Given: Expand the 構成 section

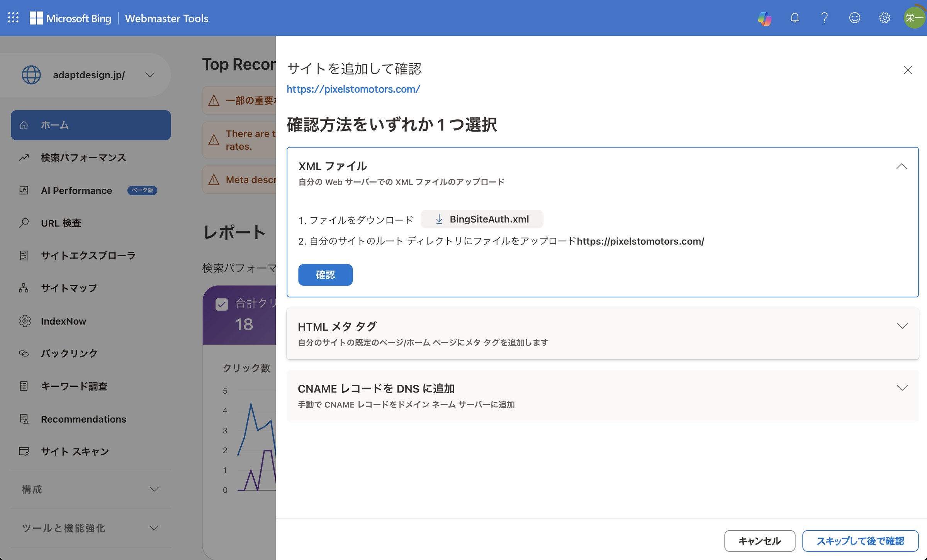Looking at the screenshot, I should [x=91, y=489].
